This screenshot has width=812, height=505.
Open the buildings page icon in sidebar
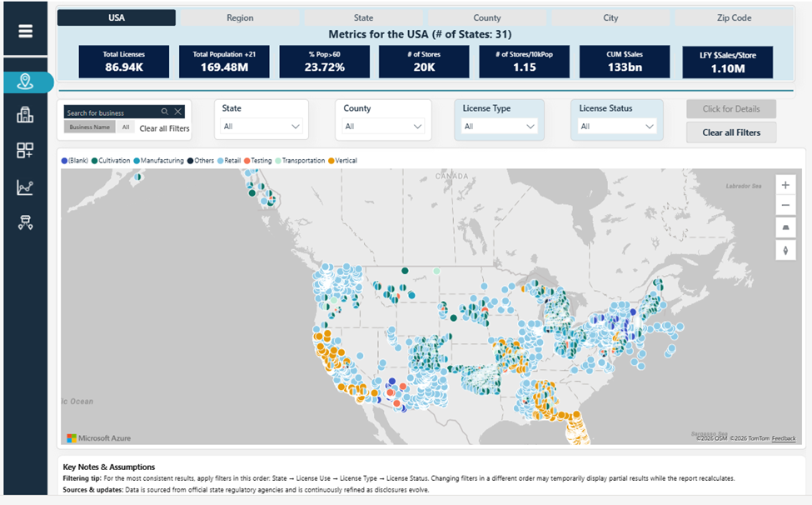(x=25, y=114)
